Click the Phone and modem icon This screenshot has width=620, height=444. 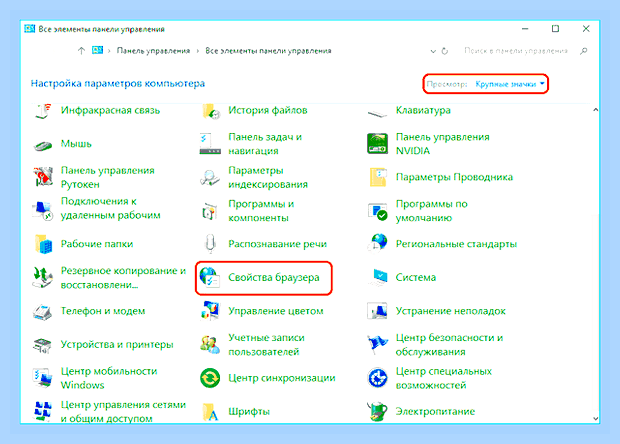[x=43, y=311]
